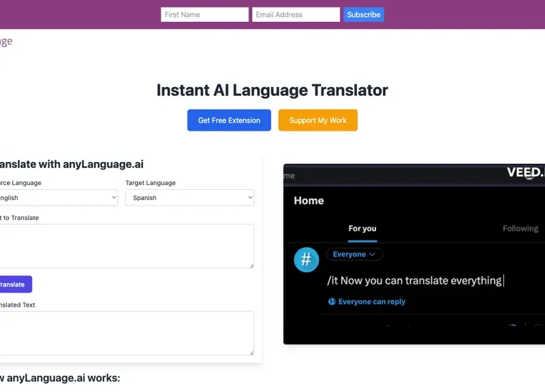Open the Everyone audience dropdown
Image resolution: width=545 pixels, height=392 pixels.
pyautogui.click(x=354, y=254)
